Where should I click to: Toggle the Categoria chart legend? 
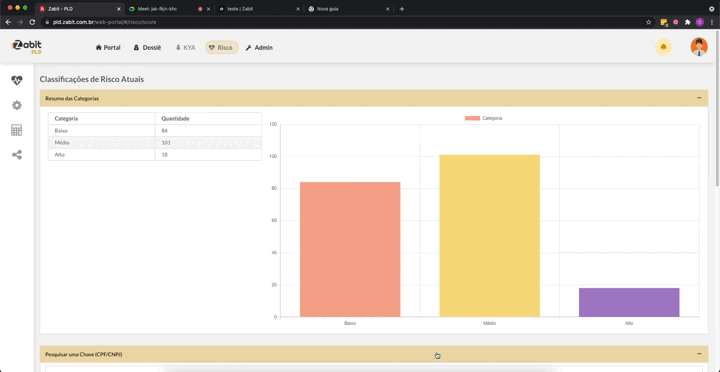pyautogui.click(x=484, y=118)
